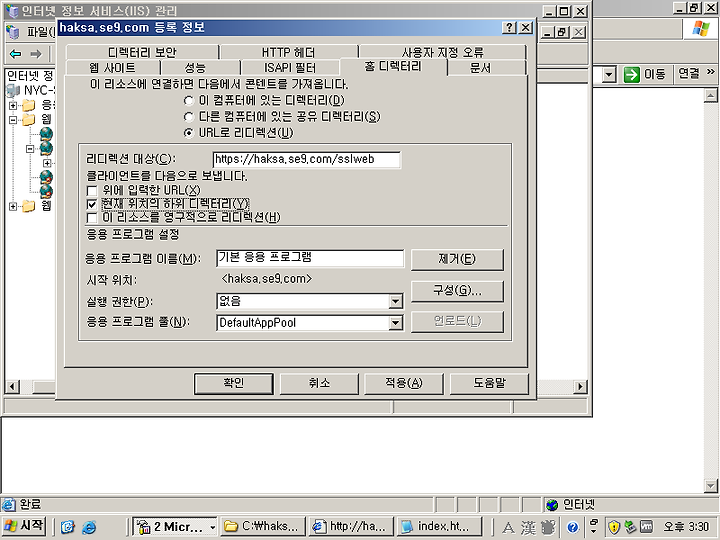Switch to the 웹 사이트 tab

pos(112,68)
